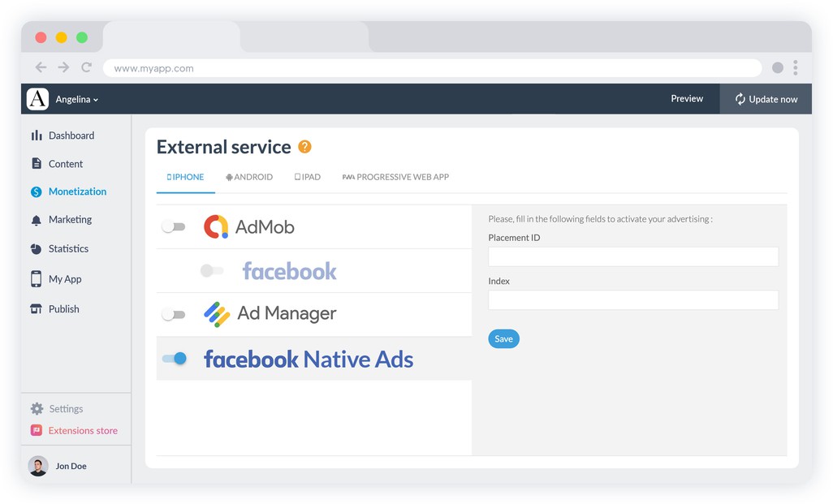The image size is (833, 504).
Task: Click the External service heading
Action: 223,147
